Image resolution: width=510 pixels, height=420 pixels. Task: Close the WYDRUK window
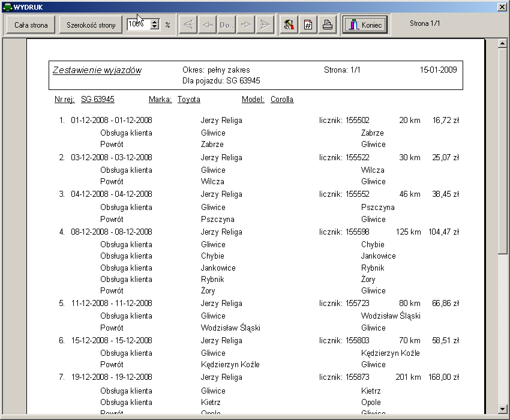click(502, 7)
